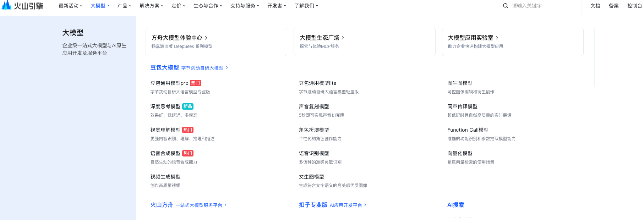Viewport: 644px width, 220px height.
Task: Expand the 最新活动 dropdown menu
Action: click(70, 6)
